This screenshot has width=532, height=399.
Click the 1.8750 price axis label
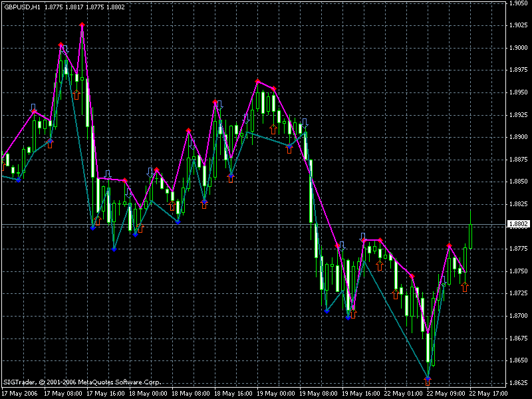[519, 271]
